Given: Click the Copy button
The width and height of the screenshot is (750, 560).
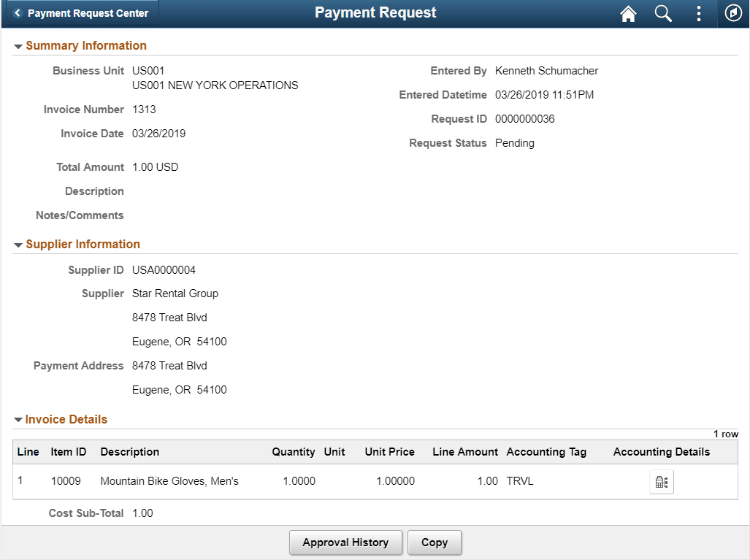Looking at the screenshot, I should [434, 542].
